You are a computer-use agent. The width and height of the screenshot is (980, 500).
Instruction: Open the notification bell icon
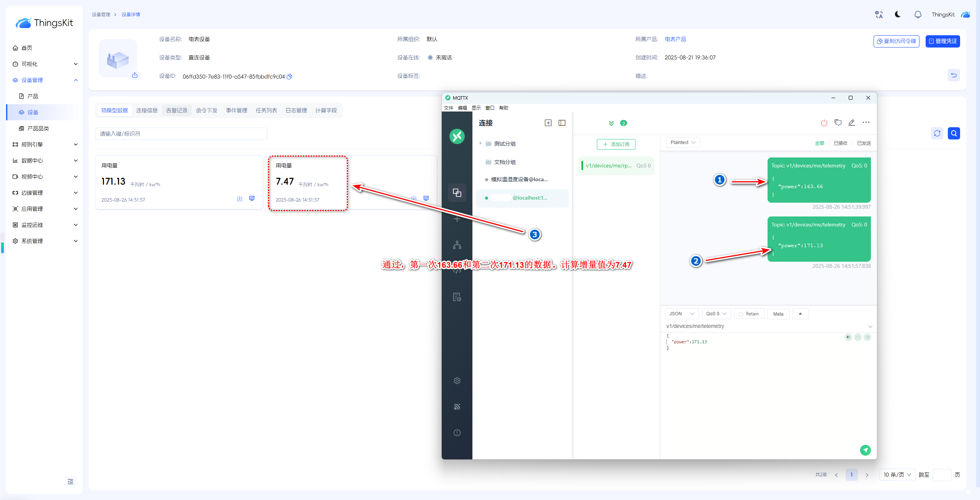tap(918, 15)
